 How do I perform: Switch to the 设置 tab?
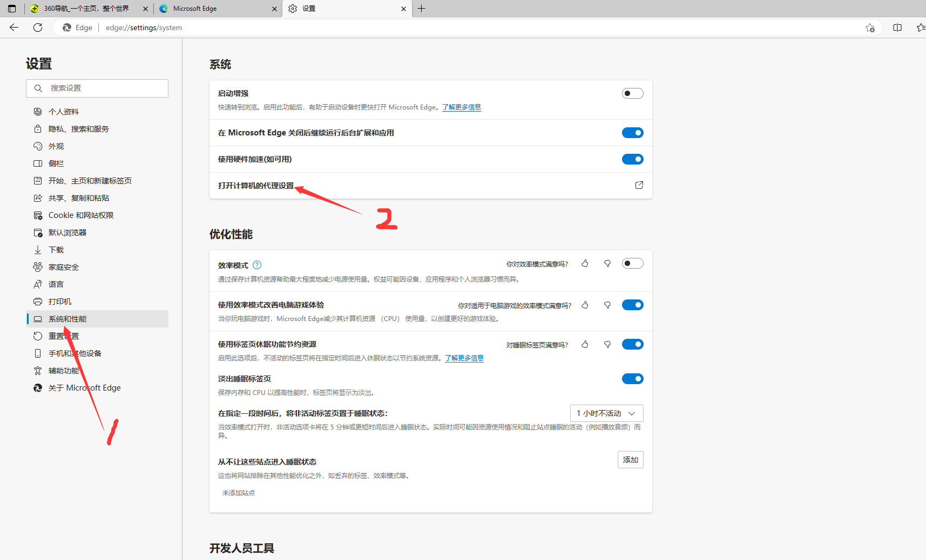(347, 9)
